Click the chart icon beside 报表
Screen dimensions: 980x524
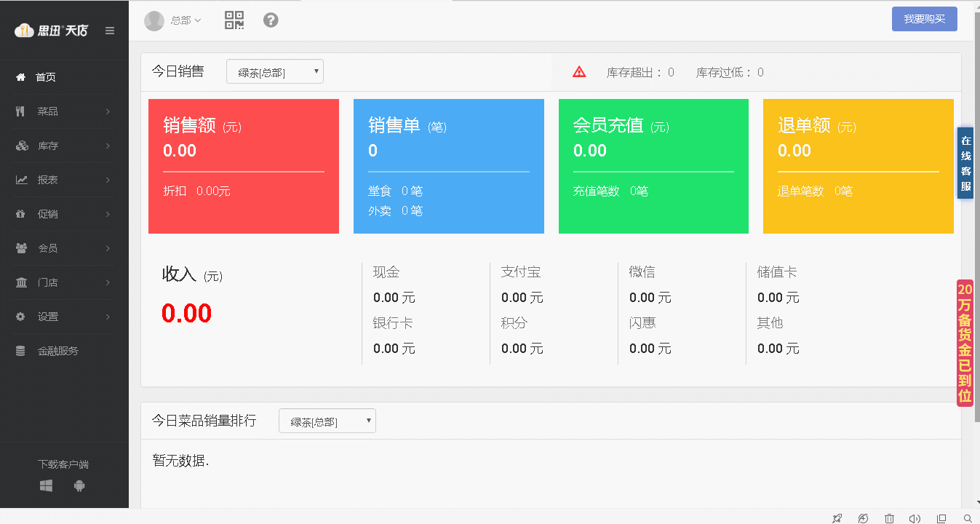point(22,180)
